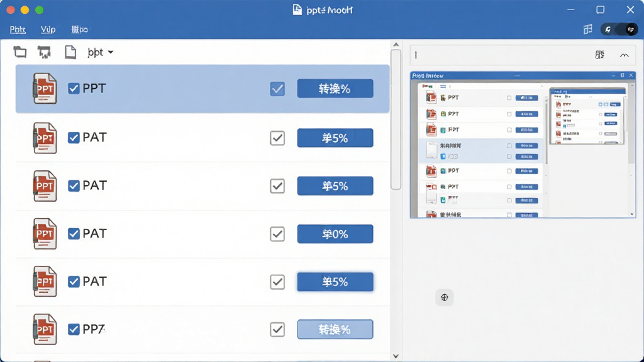This screenshot has height=362, width=644.
Task: Open the Phtc menu
Action: (18, 30)
